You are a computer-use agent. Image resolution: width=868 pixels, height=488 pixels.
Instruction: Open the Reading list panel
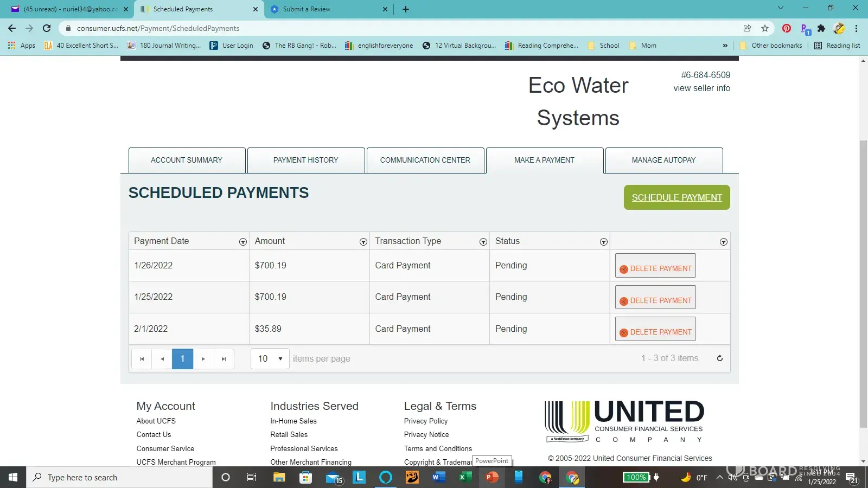(x=837, y=46)
